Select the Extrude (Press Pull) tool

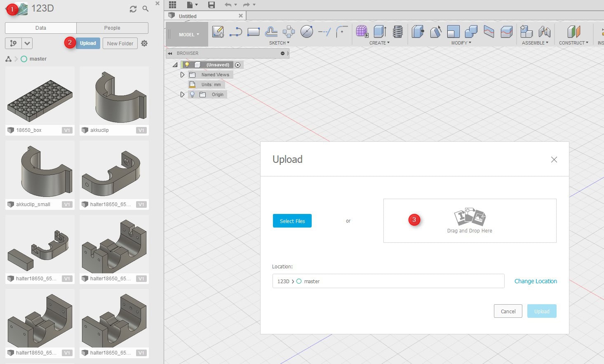click(380, 32)
